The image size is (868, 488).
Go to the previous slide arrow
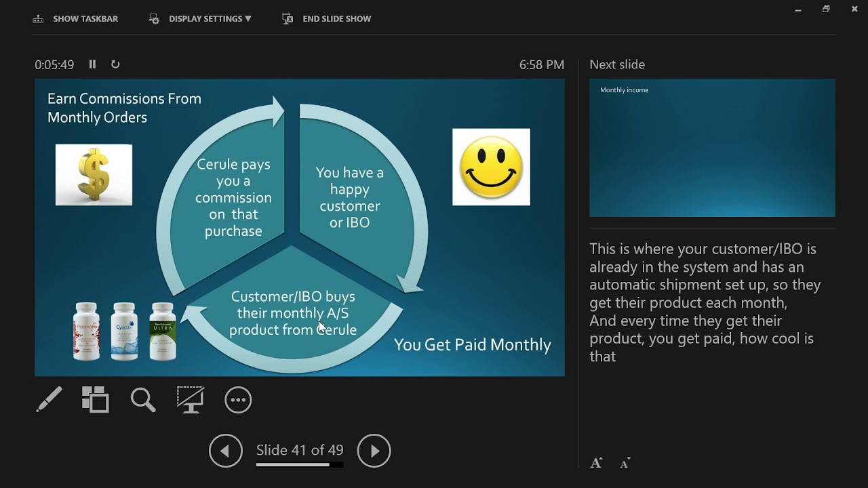coord(226,451)
